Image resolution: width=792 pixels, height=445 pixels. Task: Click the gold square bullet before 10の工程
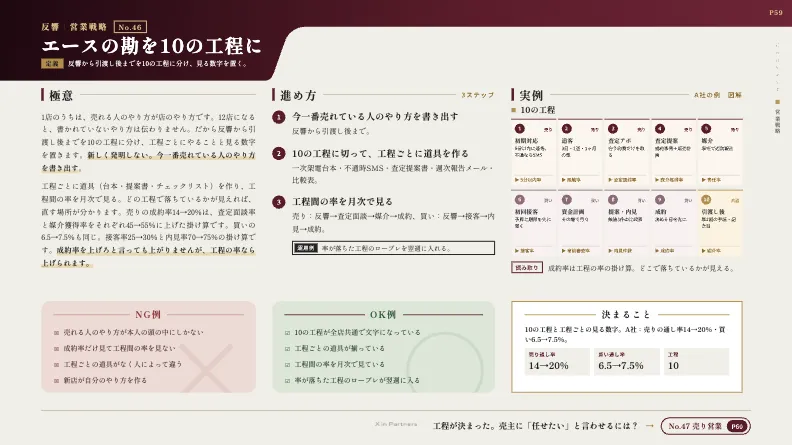(514, 110)
